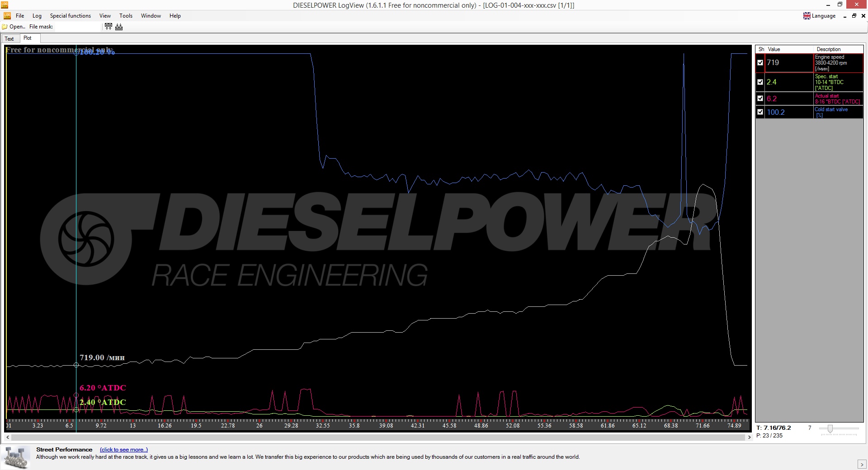Uncheck Spec. start channel visibility
The image size is (868, 470).
click(760, 82)
